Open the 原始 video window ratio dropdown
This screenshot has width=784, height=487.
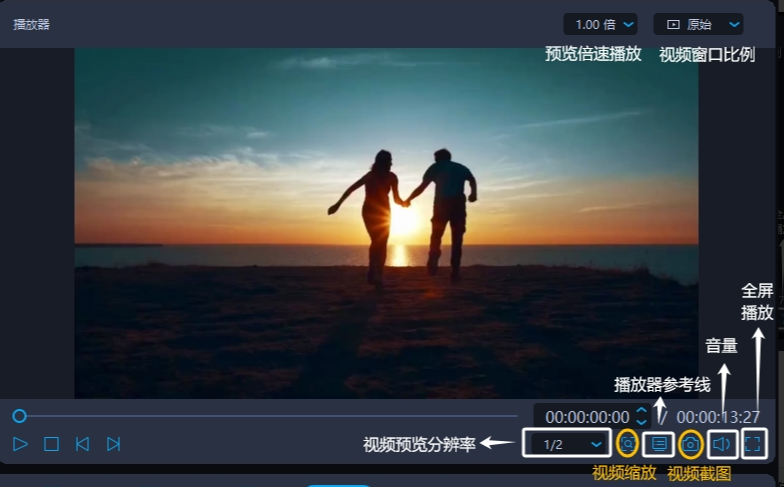pos(698,24)
